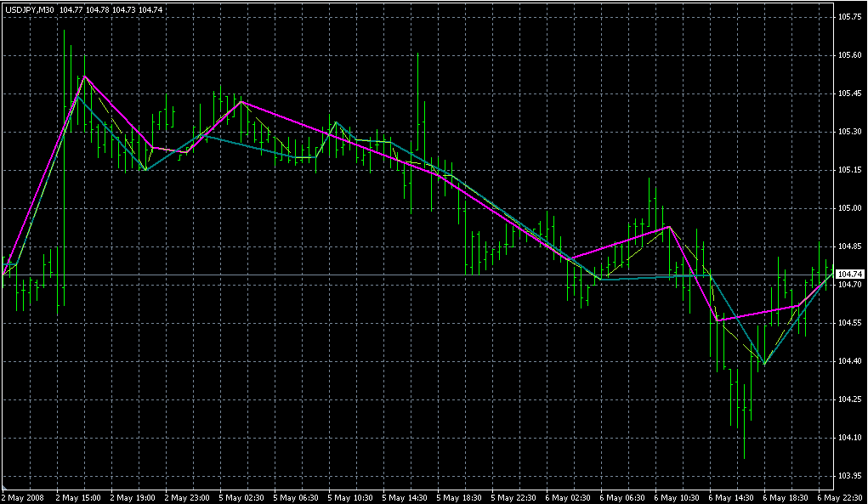Click the 2 May 23:00 time label
The height and width of the screenshot is (504, 868).
coord(189,497)
